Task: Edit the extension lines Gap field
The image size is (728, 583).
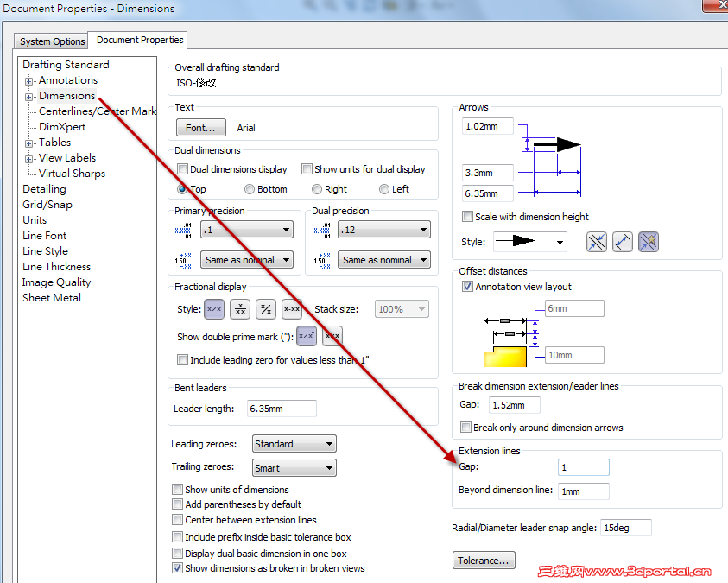Action: [x=584, y=467]
